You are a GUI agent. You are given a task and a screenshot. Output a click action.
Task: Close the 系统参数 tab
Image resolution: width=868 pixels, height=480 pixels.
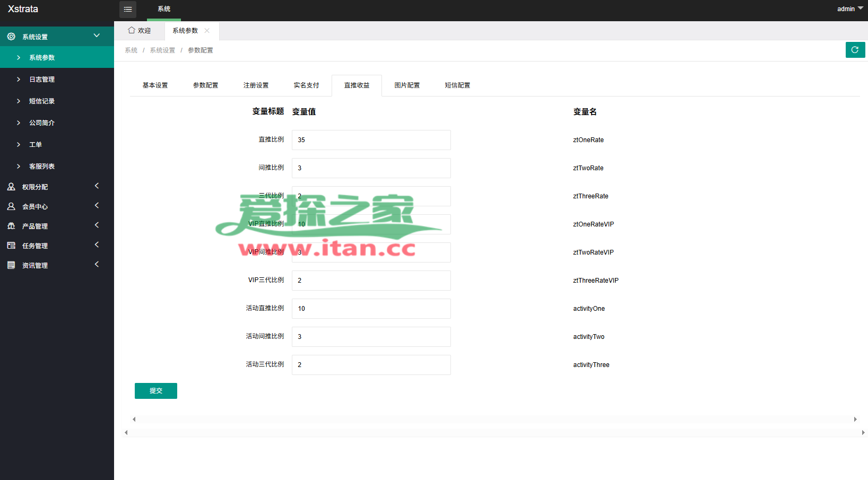(207, 31)
